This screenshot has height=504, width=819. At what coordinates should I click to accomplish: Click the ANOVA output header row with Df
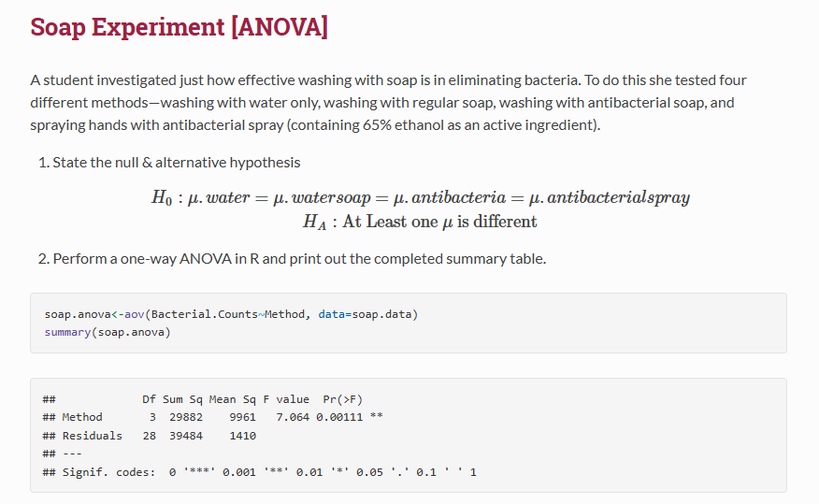click(203, 399)
